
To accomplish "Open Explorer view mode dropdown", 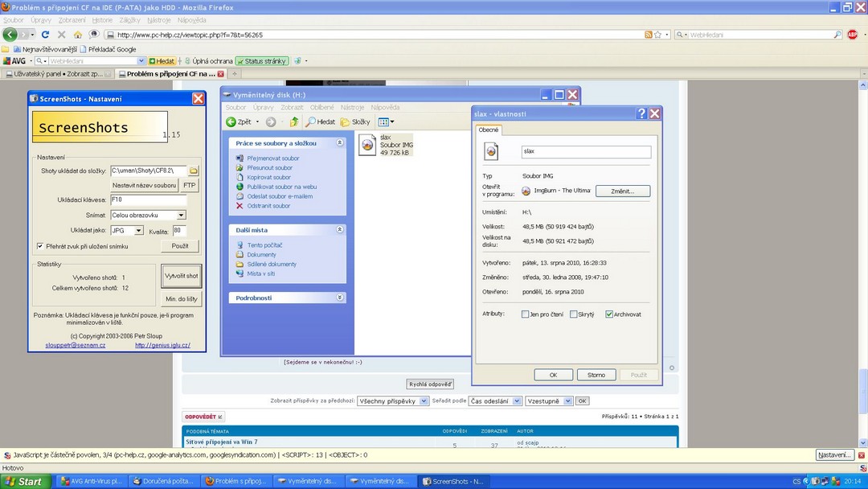I will point(387,121).
